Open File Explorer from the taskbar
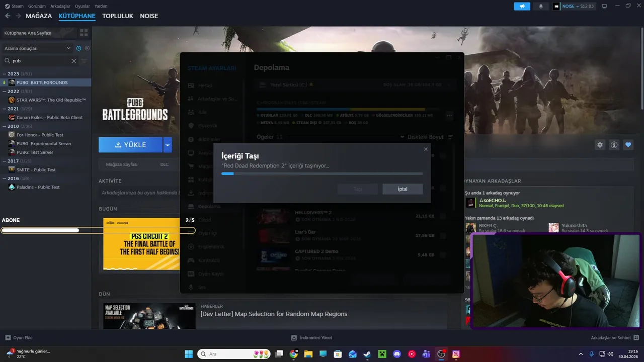 click(x=308, y=354)
